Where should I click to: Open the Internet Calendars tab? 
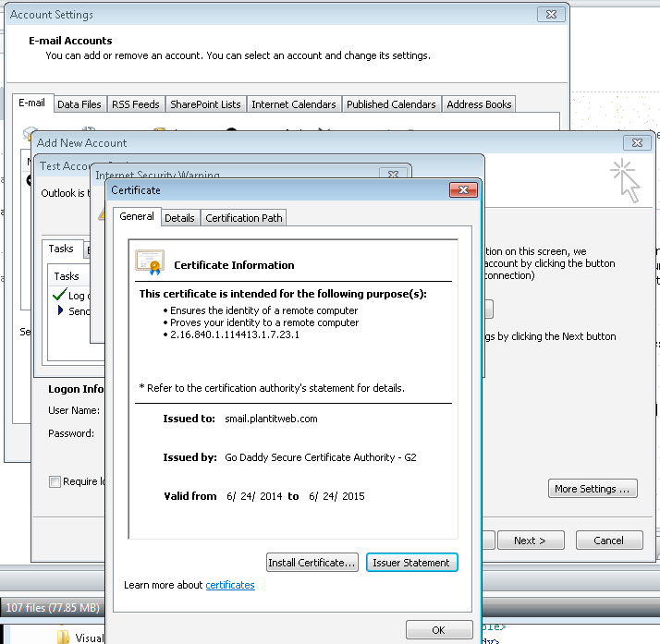pos(294,104)
